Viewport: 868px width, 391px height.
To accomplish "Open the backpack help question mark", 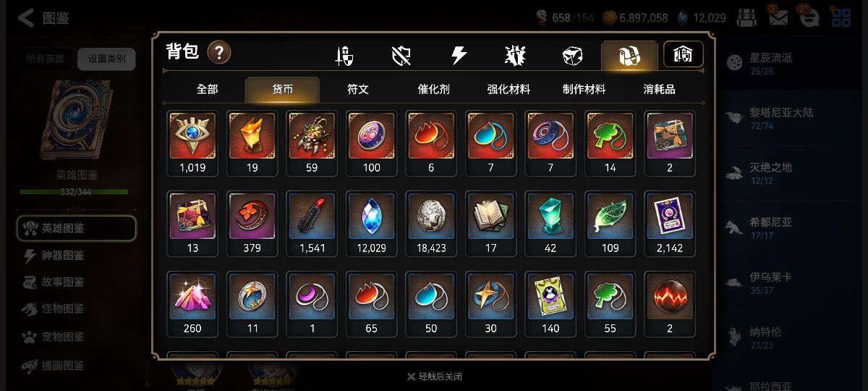I will pyautogui.click(x=219, y=52).
